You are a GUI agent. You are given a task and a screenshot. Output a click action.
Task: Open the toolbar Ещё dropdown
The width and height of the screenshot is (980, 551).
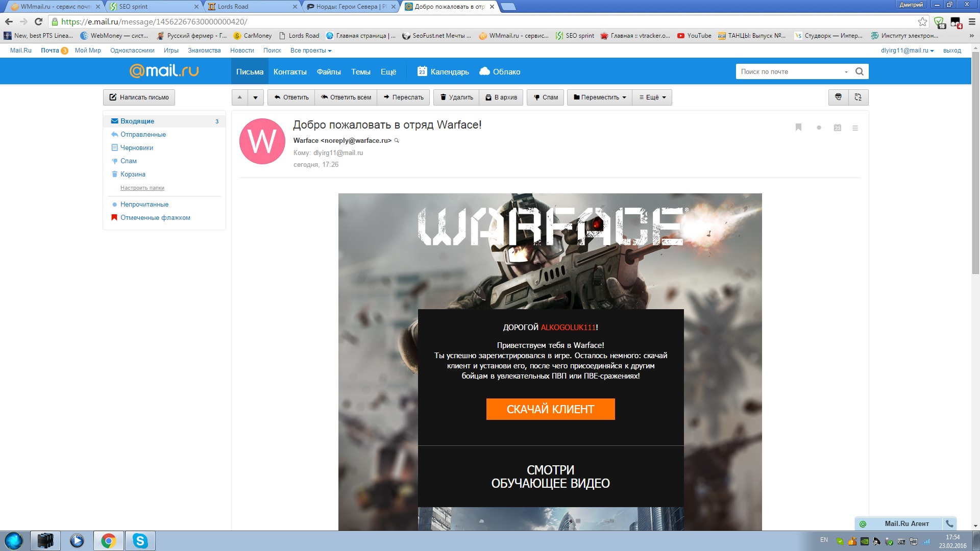[652, 97]
